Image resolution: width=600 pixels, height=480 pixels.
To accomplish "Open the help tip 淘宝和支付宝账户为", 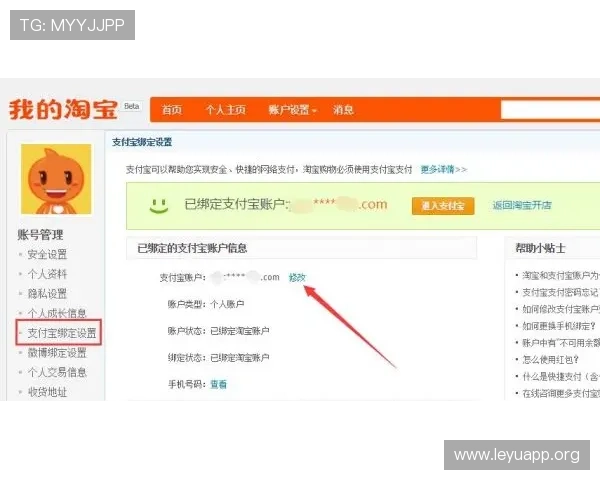I will tap(561, 276).
